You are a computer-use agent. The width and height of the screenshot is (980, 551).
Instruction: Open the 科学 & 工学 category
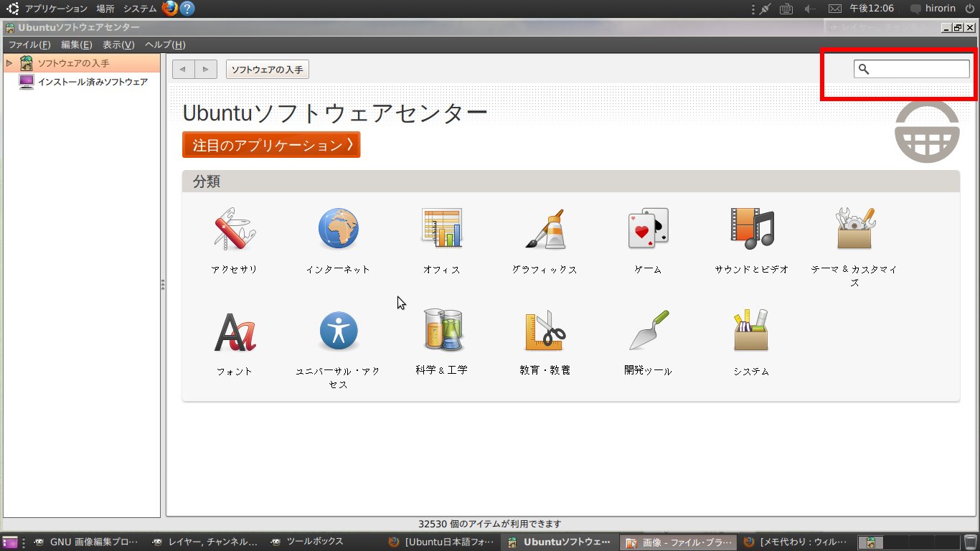click(x=441, y=343)
